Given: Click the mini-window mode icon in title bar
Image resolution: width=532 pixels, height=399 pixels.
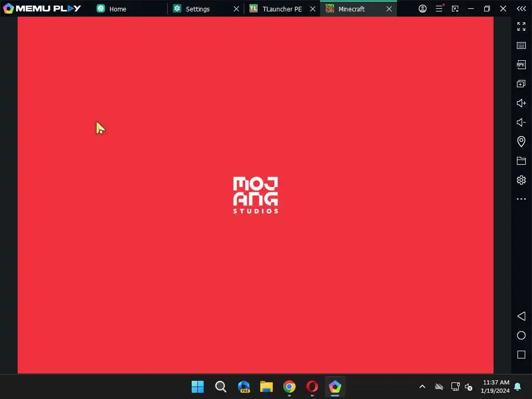Looking at the screenshot, I should click(455, 8).
